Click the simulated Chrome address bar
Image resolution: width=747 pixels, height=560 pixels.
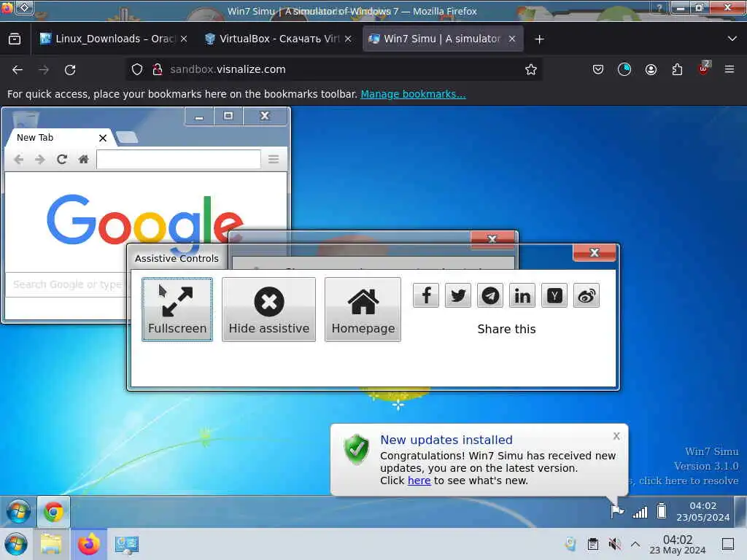(x=179, y=159)
